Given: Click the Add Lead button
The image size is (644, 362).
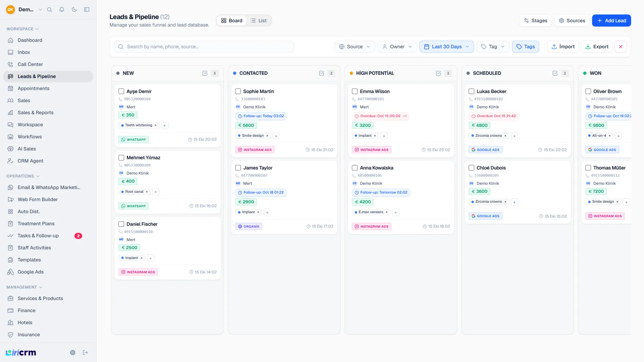Looking at the screenshot, I should point(611,21).
